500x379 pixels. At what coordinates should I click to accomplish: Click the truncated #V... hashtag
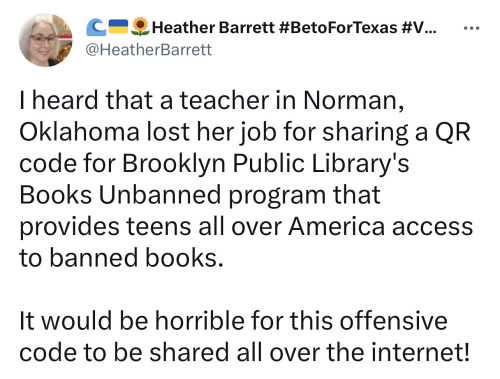coord(419,27)
